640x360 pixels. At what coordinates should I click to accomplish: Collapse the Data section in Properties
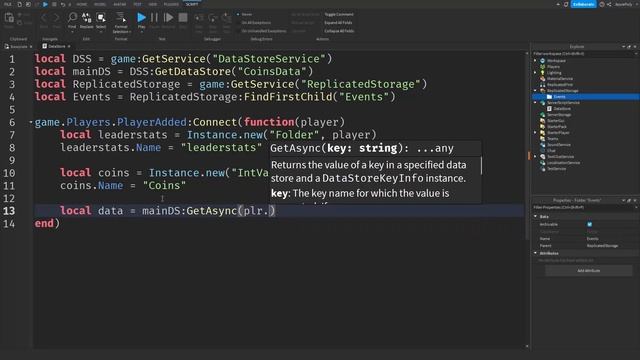point(536,216)
